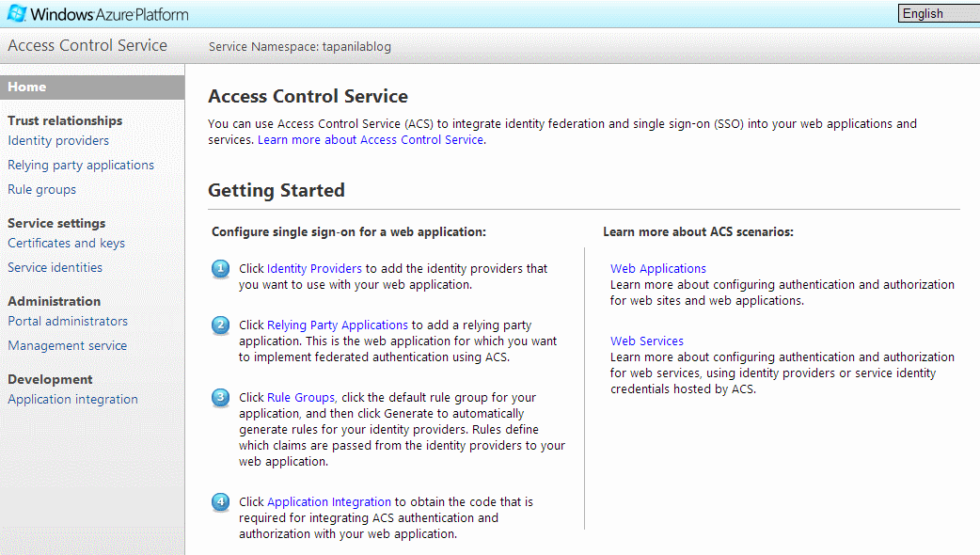Open Certificates and keys settings

[x=66, y=243]
